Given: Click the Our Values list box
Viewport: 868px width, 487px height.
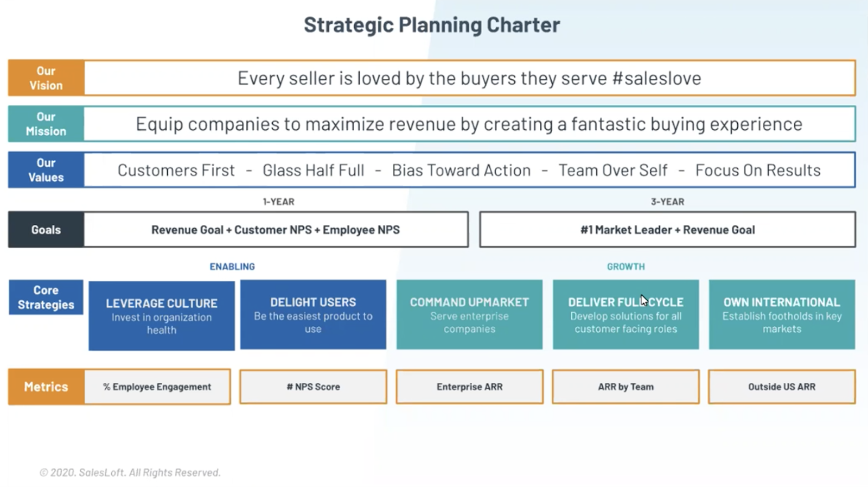Looking at the screenshot, I should [x=469, y=170].
